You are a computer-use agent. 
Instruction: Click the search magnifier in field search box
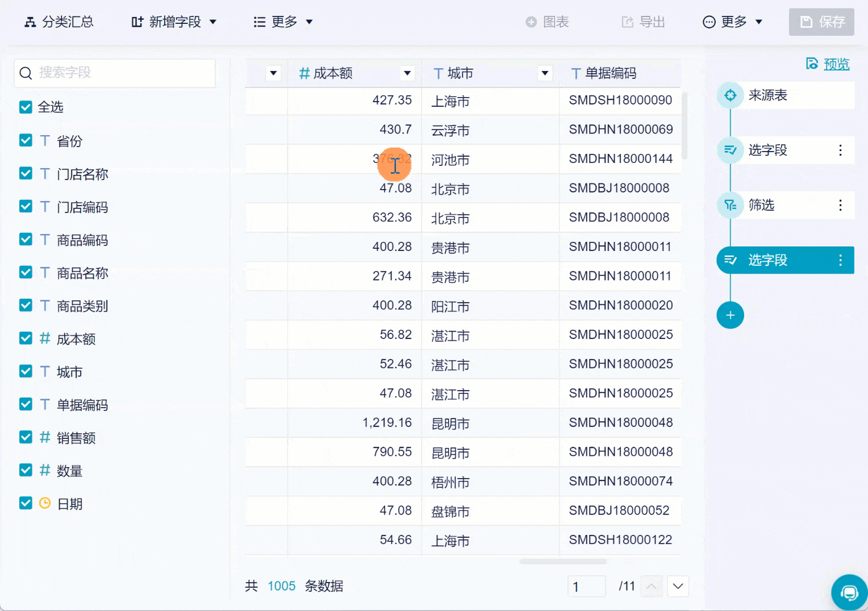(x=26, y=73)
